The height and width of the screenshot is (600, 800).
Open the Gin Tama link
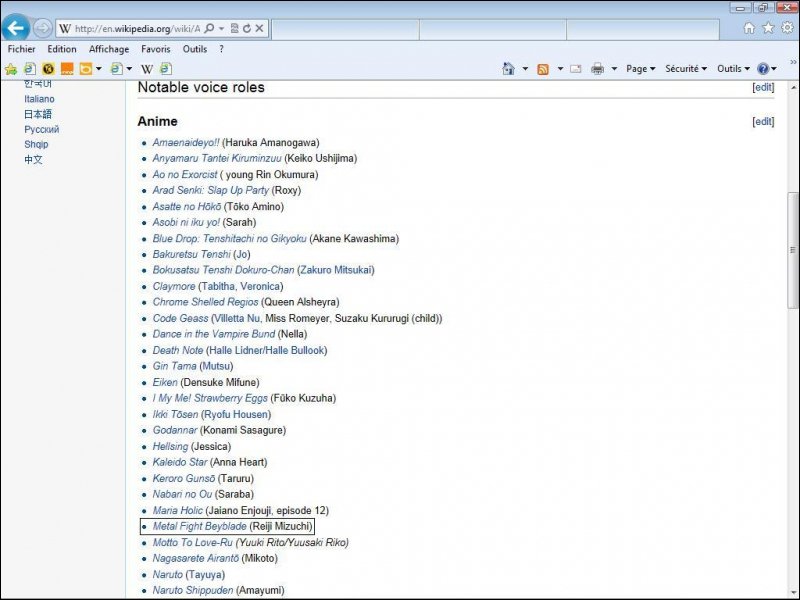[174, 366]
